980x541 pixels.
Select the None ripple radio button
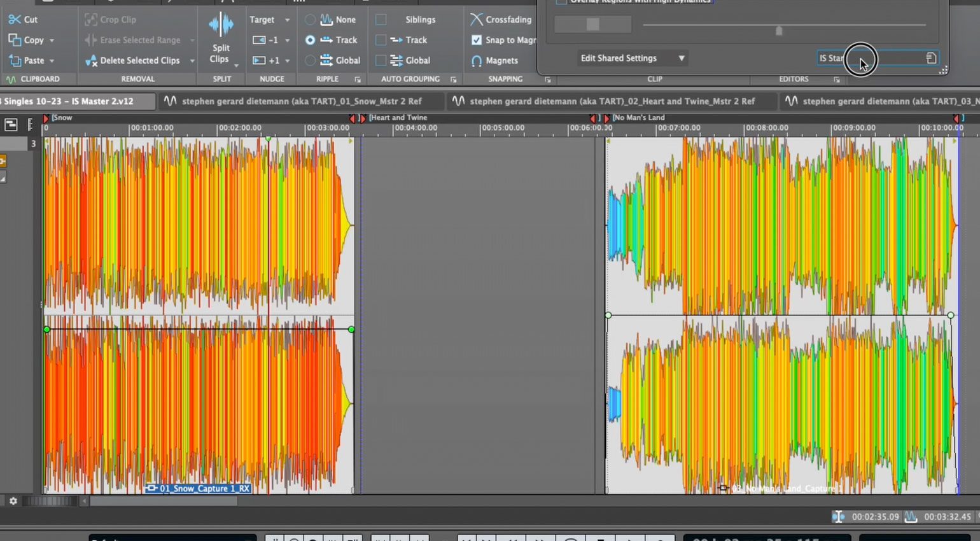310,20
